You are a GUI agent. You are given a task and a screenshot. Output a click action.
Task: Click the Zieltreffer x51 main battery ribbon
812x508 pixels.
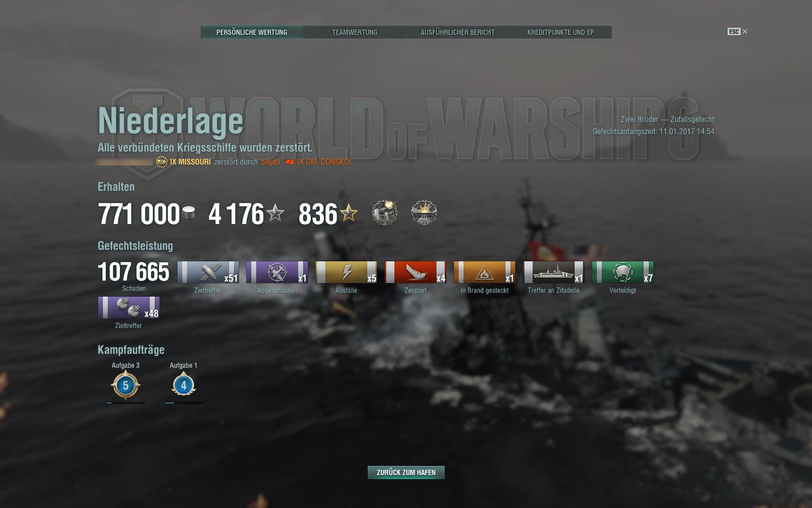coord(208,272)
